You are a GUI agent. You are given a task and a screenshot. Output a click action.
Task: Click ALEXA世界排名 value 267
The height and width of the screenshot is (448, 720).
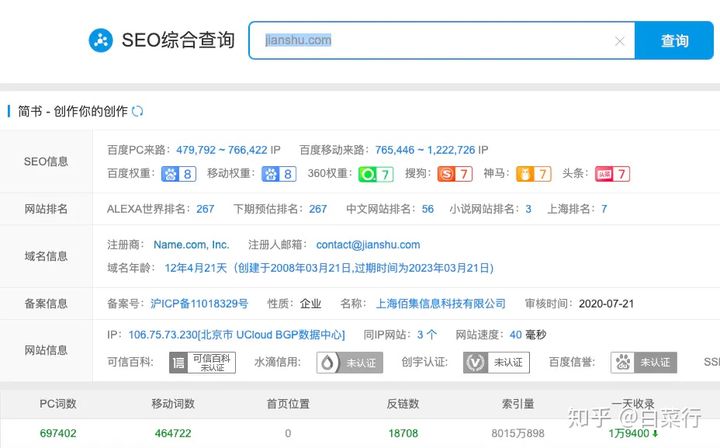coord(205,209)
